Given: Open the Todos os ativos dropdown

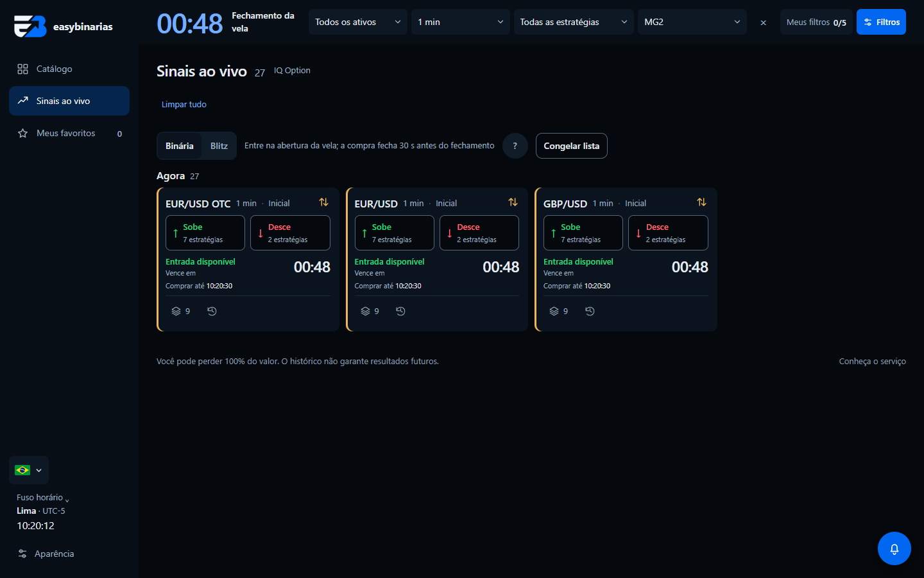Looking at the screenshot, I should 358,22.
